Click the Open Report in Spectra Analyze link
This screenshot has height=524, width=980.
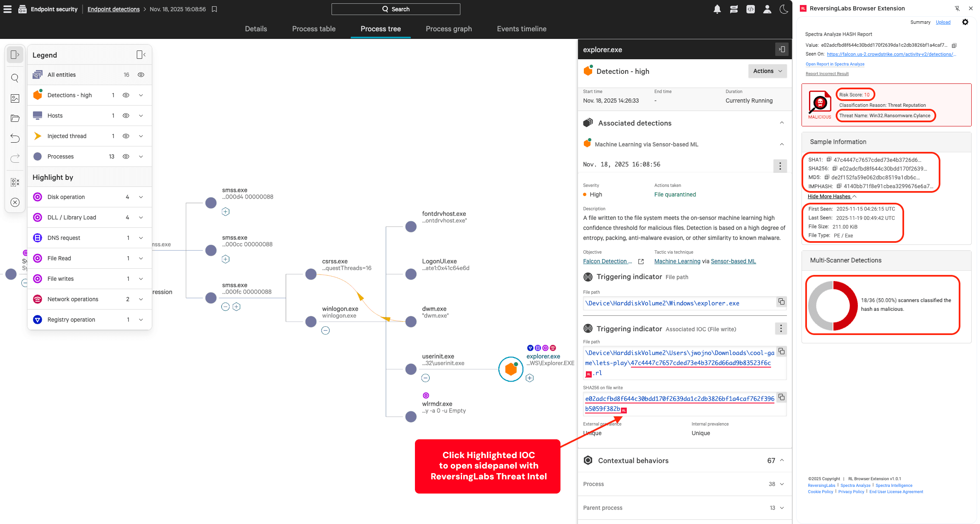pyautogui.click(x=835, y=64)
